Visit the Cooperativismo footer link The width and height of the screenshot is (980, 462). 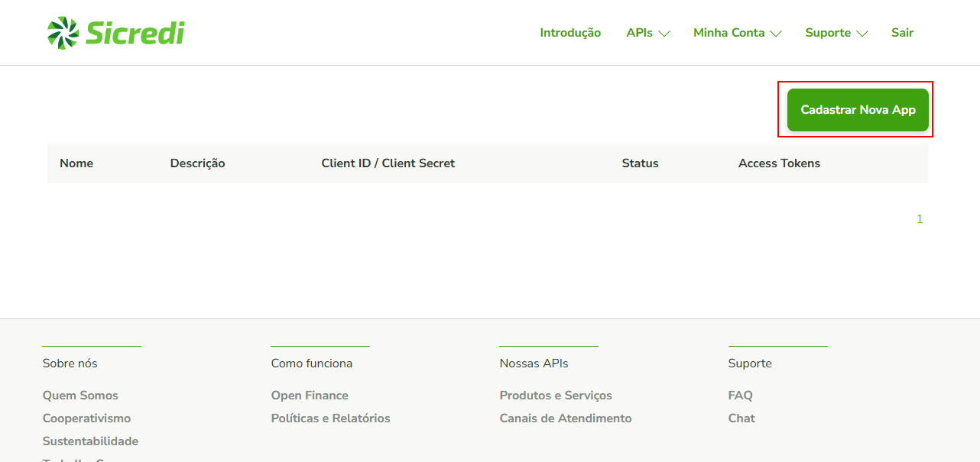click(86, 418)
